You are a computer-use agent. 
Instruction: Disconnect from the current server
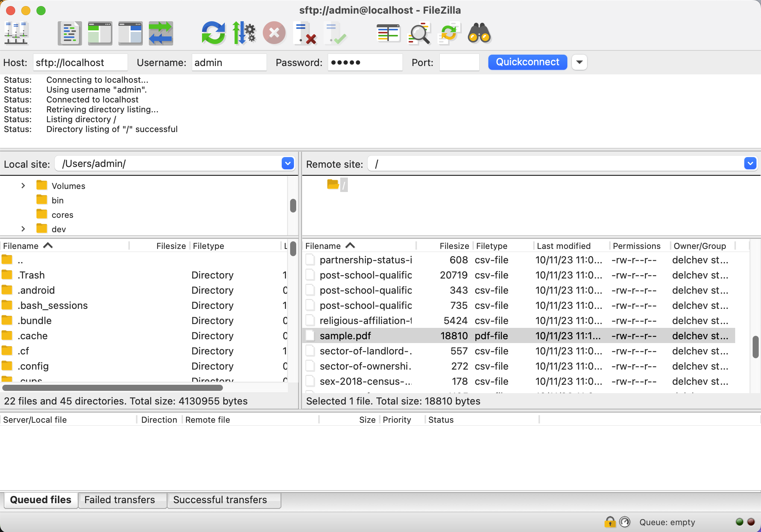[x=305, y=33]
